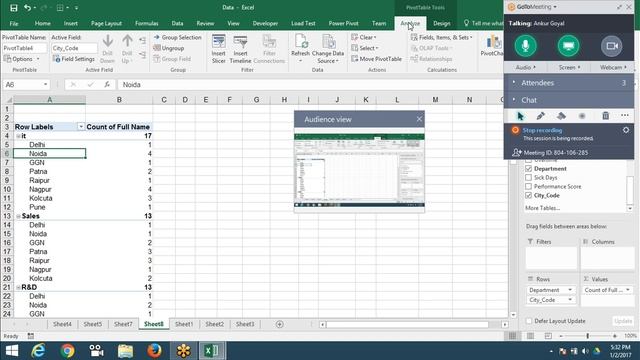This screenshot has width=640, height=360.
Task: Click the invite people icon near Meeting ID
Action: [517, 153]
